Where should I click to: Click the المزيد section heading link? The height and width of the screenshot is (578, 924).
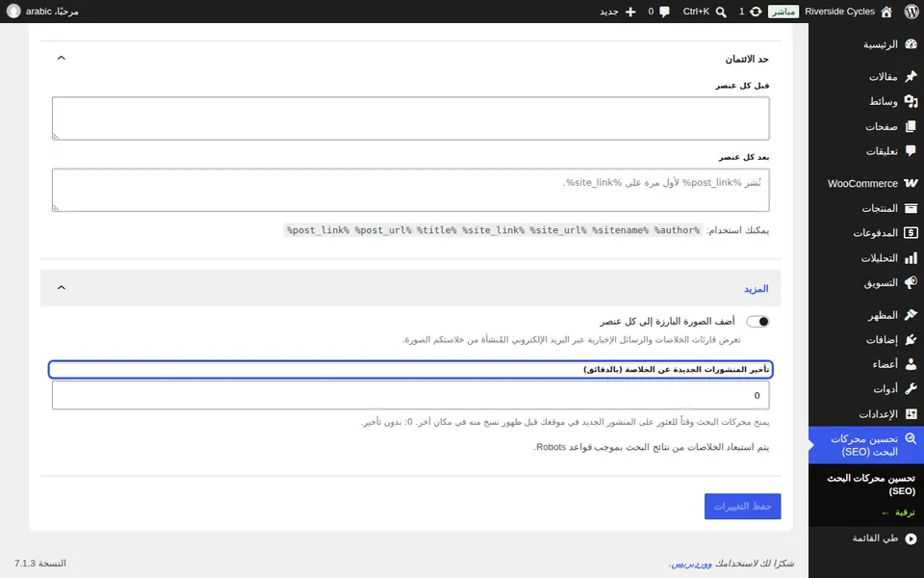coord(757,288)
